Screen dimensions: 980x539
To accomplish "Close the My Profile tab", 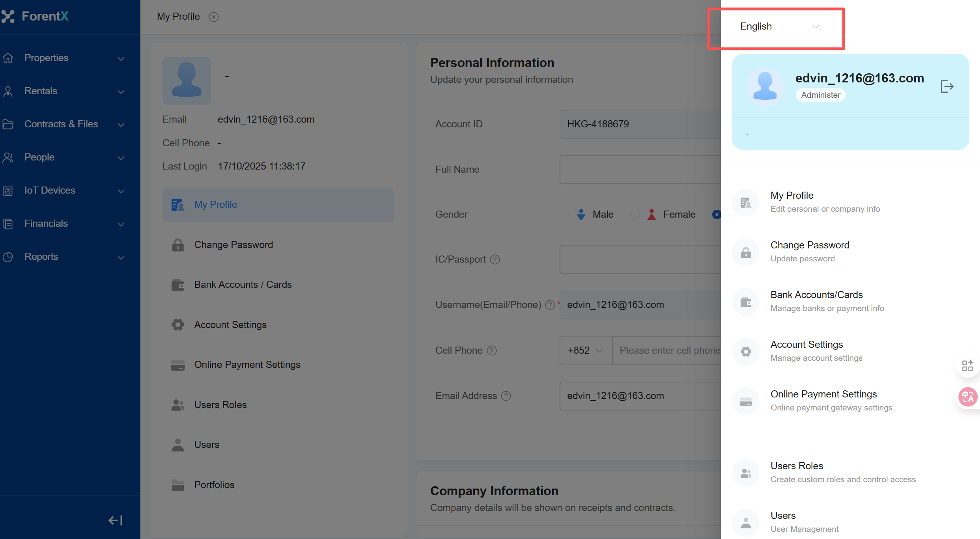I will [214, 17].
